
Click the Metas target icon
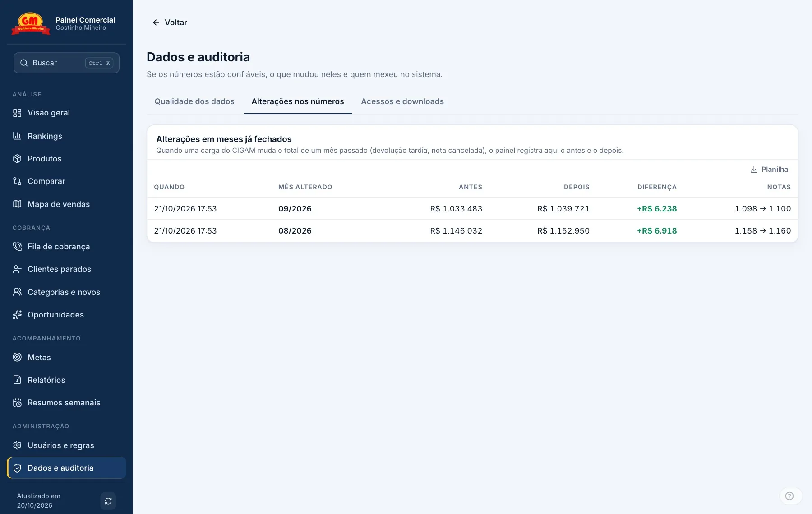coord(17,357)
